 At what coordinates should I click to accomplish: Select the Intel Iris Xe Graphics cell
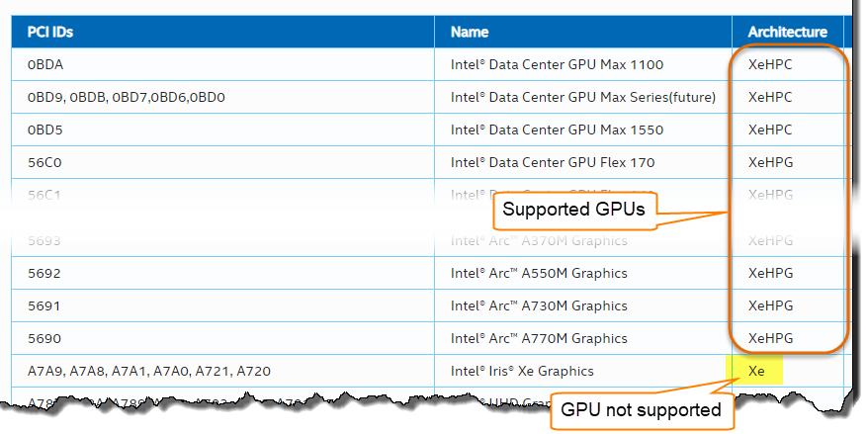click(522, 371)
